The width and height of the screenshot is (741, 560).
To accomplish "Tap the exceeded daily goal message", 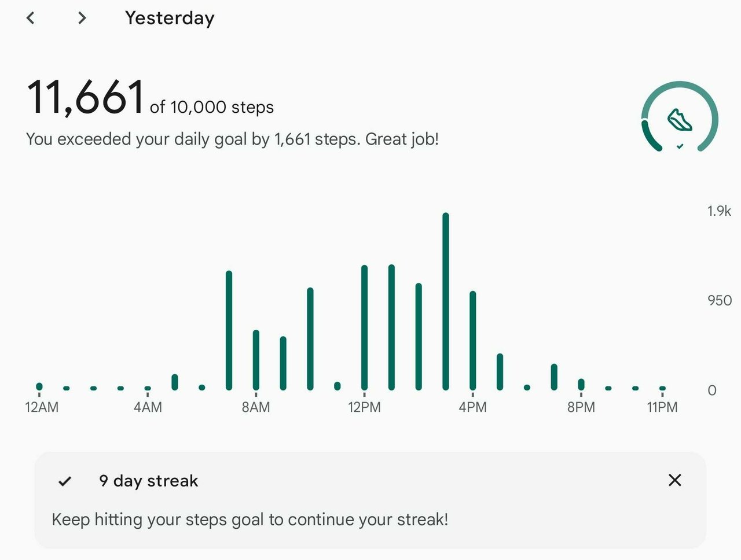I will pos(232,139).
